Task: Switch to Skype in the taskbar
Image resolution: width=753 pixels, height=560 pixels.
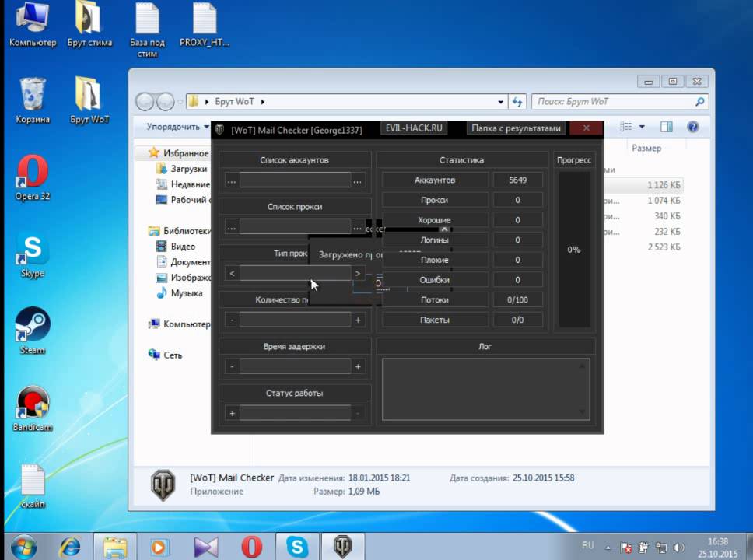Action: [297, 547]
